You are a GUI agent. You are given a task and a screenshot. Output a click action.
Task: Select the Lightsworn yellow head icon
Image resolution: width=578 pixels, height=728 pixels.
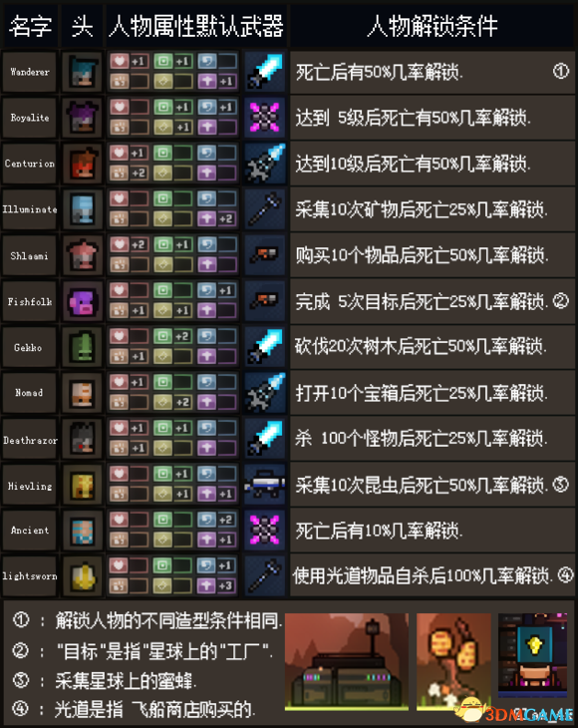point(83,576)
